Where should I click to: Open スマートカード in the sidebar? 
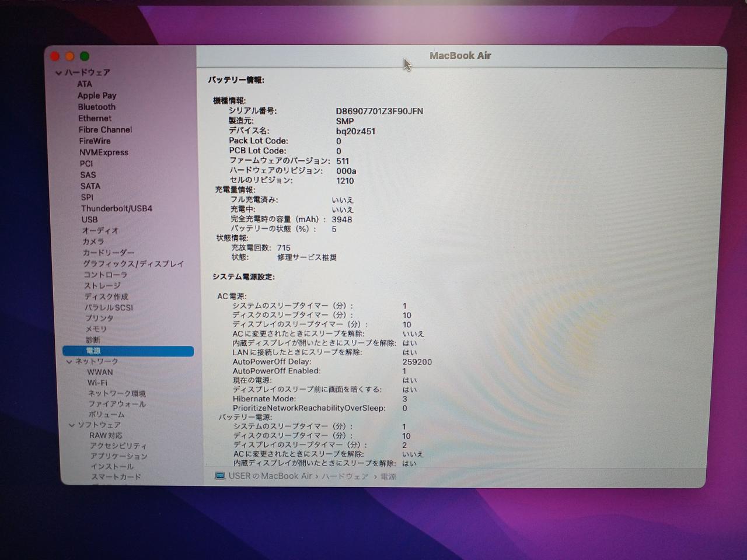coord(116,477)
